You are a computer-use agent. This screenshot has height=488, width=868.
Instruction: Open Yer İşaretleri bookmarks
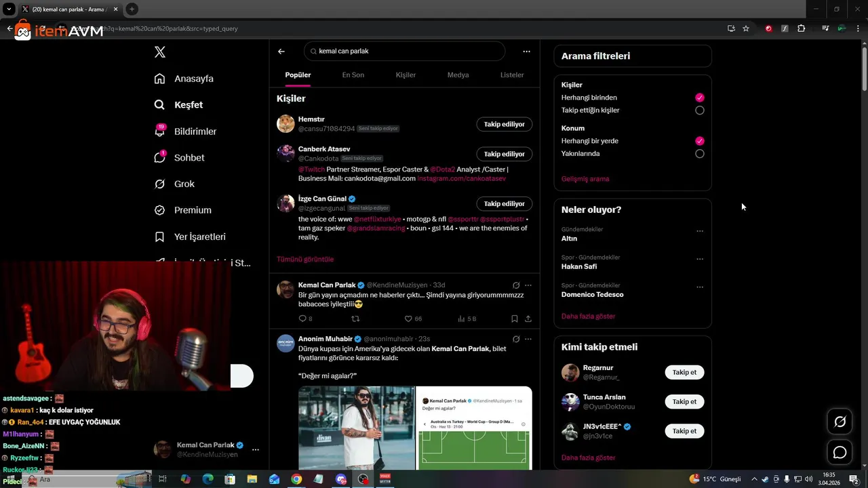pyautogui.click(x=190, y=237)
